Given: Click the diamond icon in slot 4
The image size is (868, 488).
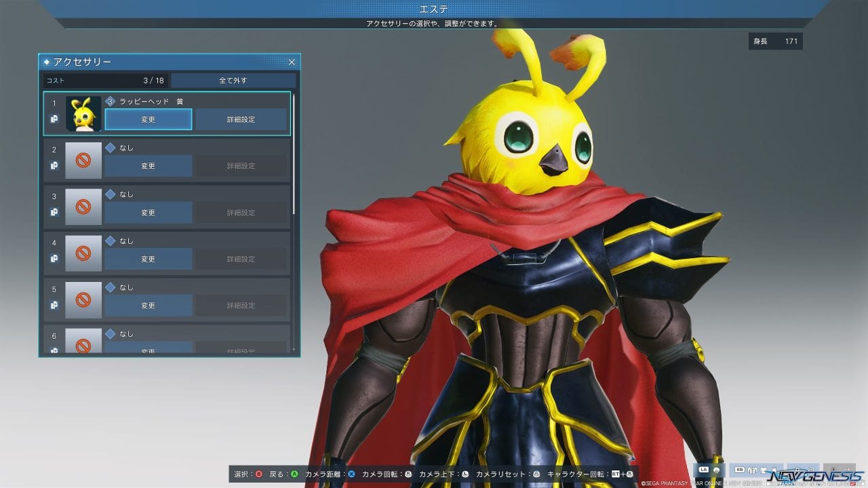Looking at the screenshot, I should tap(111, 241).
